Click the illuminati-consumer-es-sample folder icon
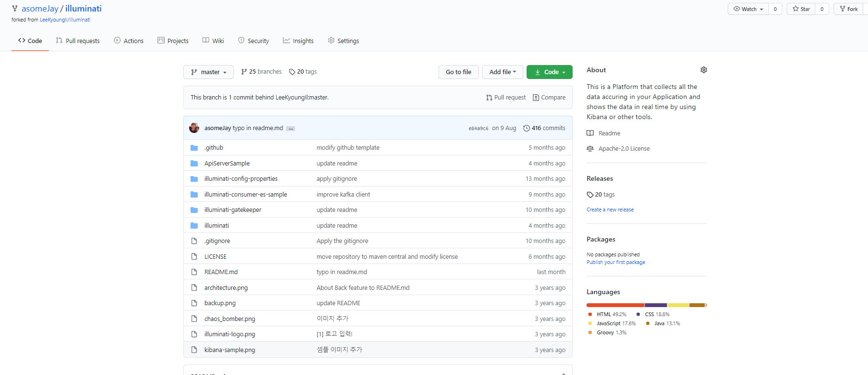Screen dimensions: 868x375 point(194,195)
